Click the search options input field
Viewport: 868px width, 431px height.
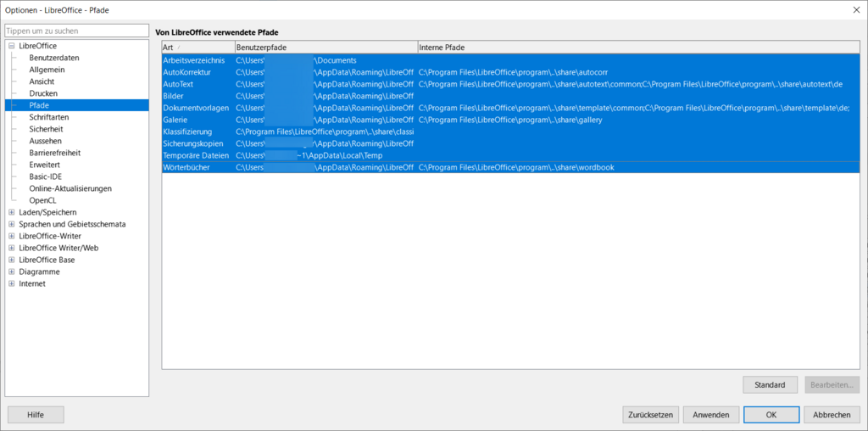77,31
